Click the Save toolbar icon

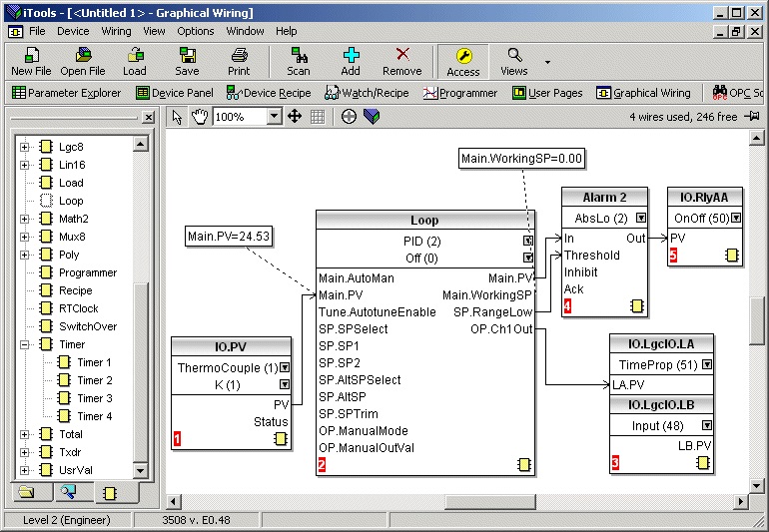[x=187, y=62]
